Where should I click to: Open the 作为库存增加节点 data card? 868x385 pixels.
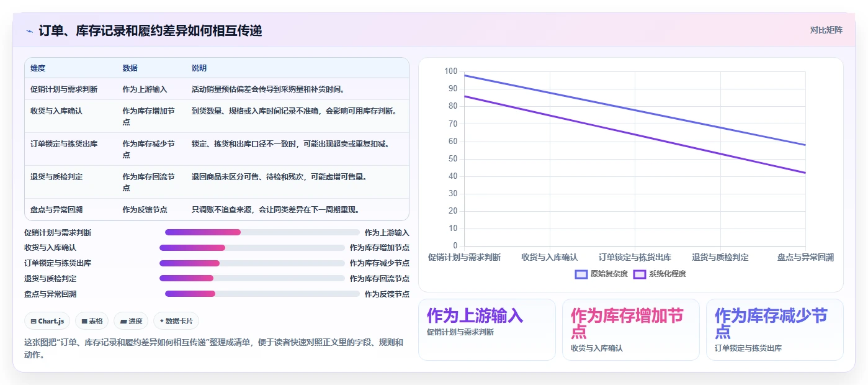[631, 330]
